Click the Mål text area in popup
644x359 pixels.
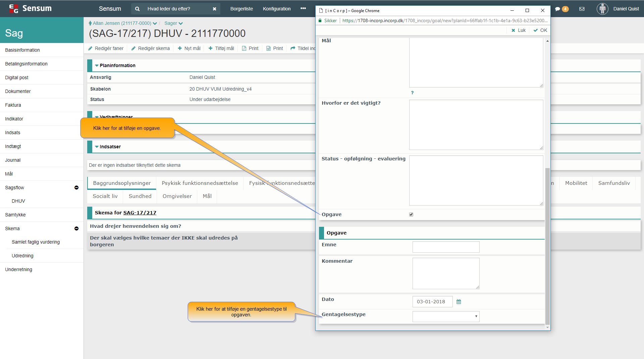click(476, 62)
